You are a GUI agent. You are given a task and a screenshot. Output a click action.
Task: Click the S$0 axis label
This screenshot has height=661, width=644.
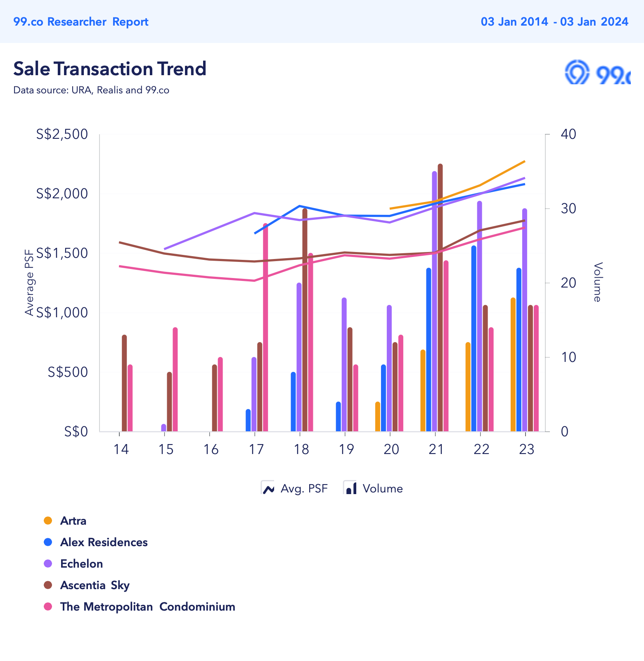(x=76, y=432)
